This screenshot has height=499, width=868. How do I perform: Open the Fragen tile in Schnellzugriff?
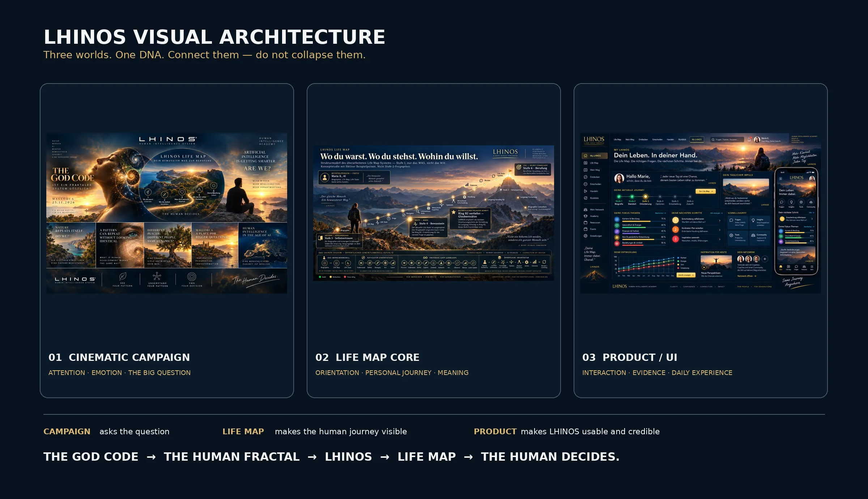(x=737, y=222)
